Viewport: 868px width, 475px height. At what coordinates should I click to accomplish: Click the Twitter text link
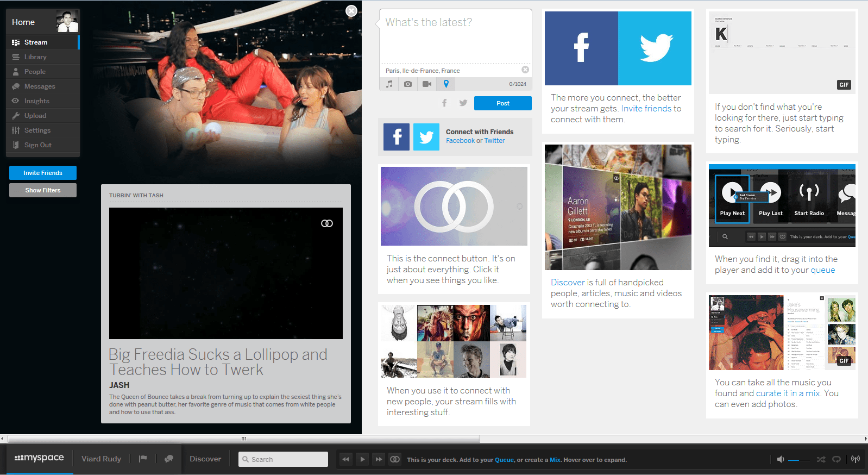[494, 141]
